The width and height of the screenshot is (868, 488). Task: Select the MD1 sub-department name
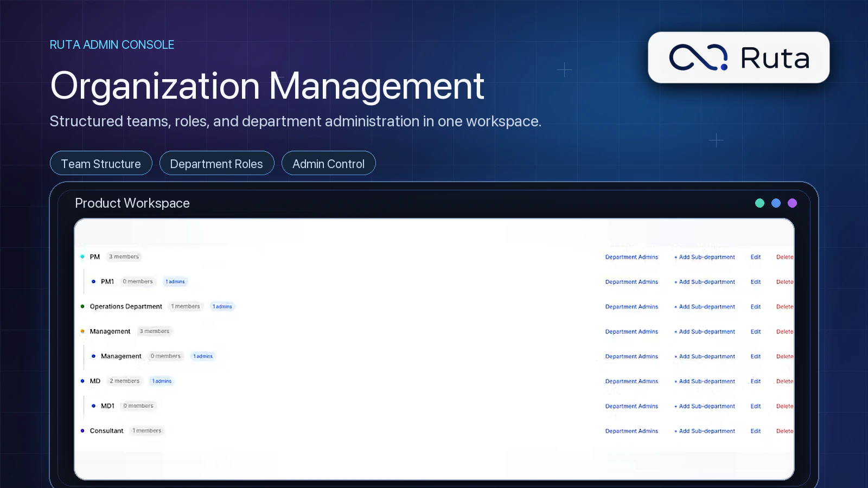point(107,406)
